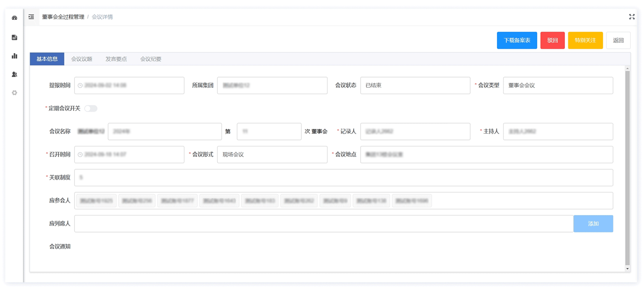Click the clock icon in 召开时间 field
644x293 pixels.
[80, 155]
